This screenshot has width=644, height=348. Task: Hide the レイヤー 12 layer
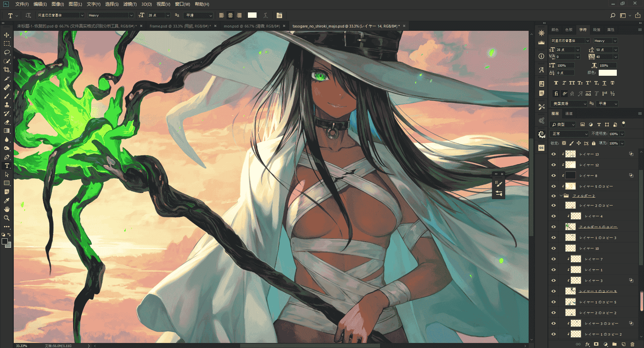553,165
